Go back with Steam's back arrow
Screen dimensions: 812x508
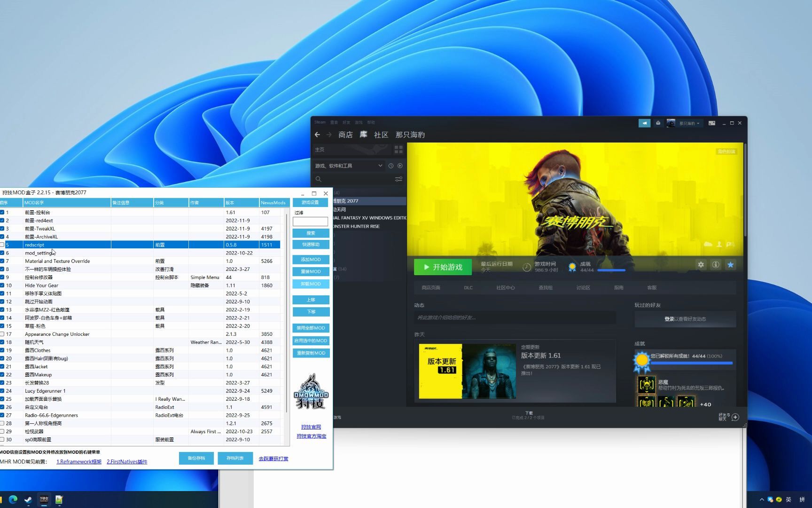[317, 135]
